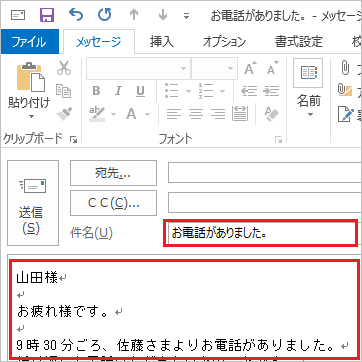Screen dimensions: 362x362
Task: Open the font name combo box
Action: (138, 69)
